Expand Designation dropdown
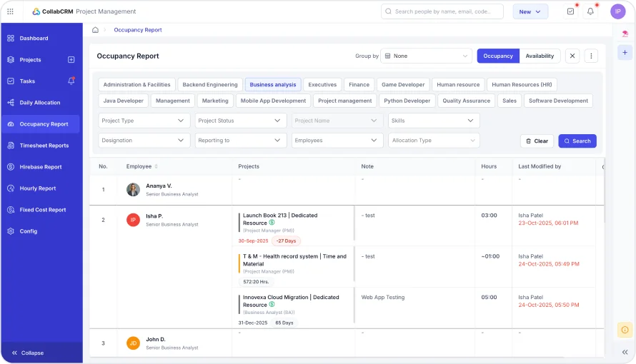Image resolution: width=636 pixels, height=364 pixels. pos(144,141)
